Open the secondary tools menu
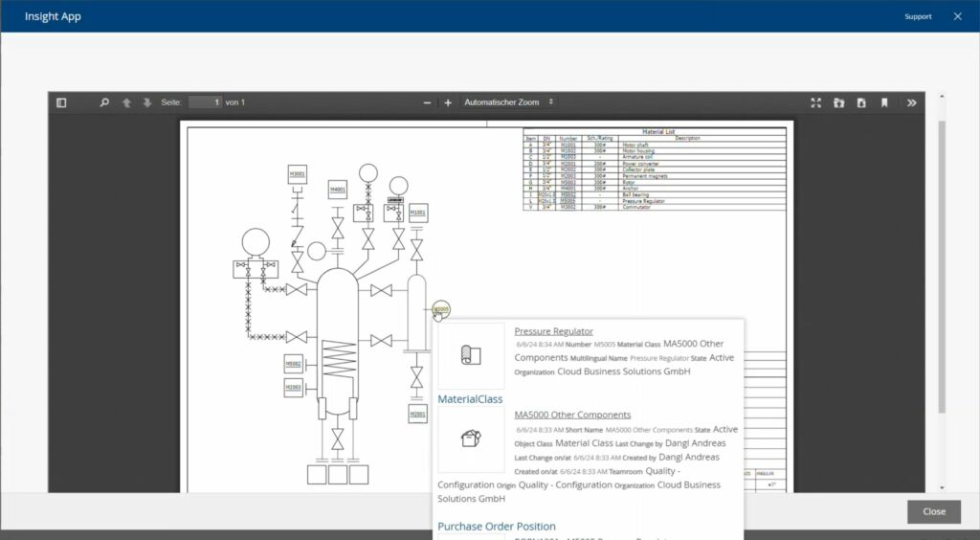980x540 pixels. 911,102
